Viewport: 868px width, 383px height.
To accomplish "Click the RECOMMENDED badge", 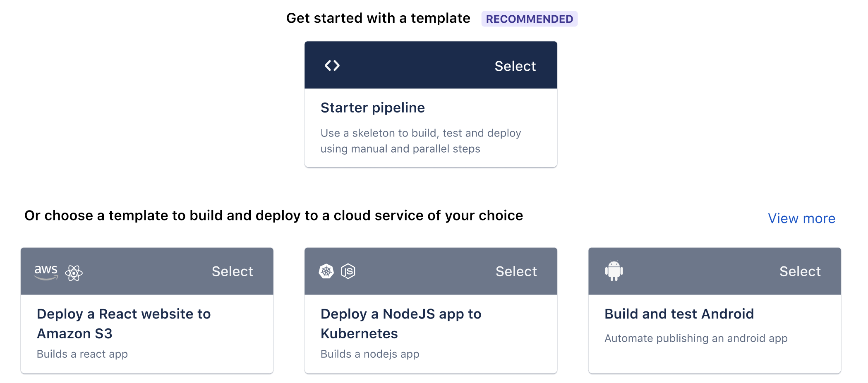I will tap(529, 19).
